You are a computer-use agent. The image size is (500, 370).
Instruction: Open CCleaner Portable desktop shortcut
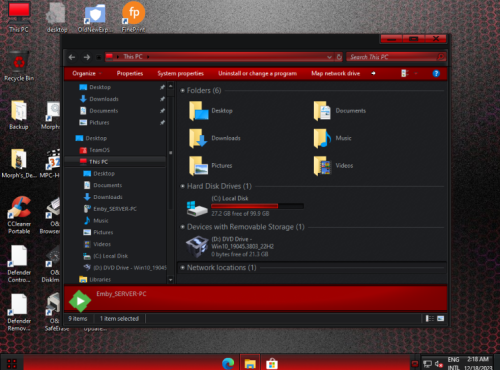[x=19, y=215]
